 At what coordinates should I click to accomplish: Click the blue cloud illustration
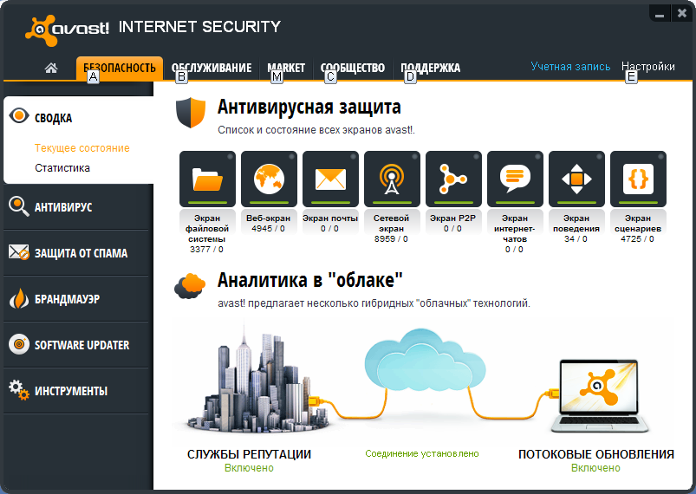coord(425,362)
